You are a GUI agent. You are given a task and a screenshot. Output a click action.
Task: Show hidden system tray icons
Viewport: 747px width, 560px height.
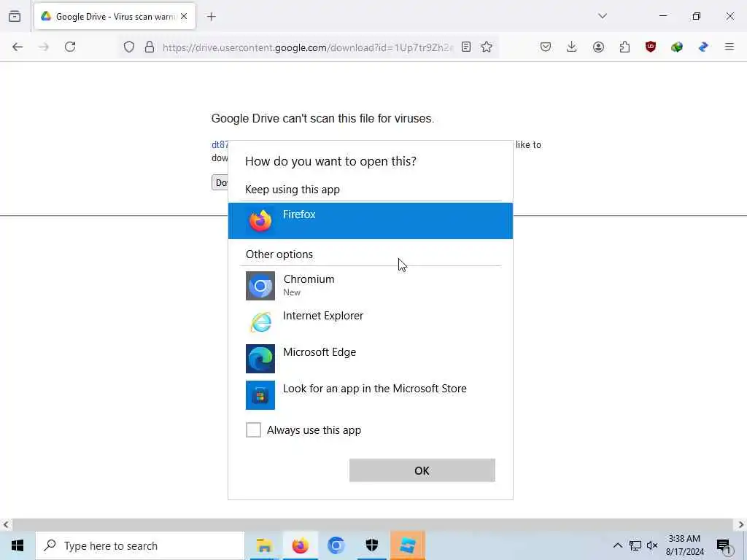617,545
